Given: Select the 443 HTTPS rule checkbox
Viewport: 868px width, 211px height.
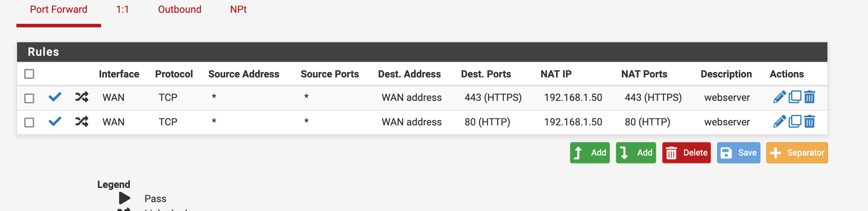Looking at the screenshot, I should pyautogui.click(x=29, y=98).
